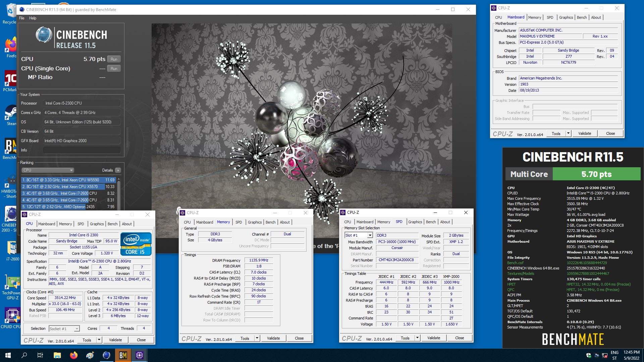
Task: Open Cinebench Help menu
Action: pyautogui.click(x=33, y=18)
